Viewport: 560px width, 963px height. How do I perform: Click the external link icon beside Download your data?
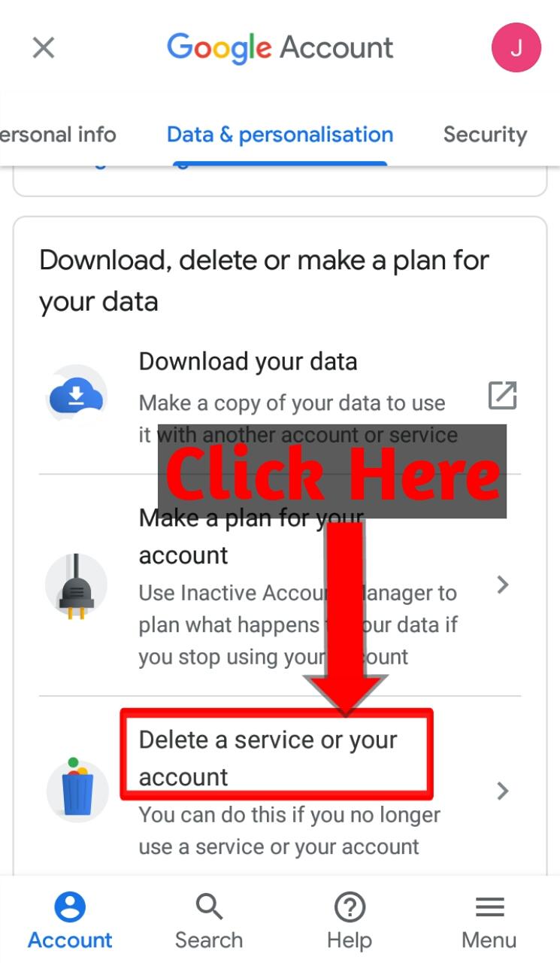[x=503, y=395]
